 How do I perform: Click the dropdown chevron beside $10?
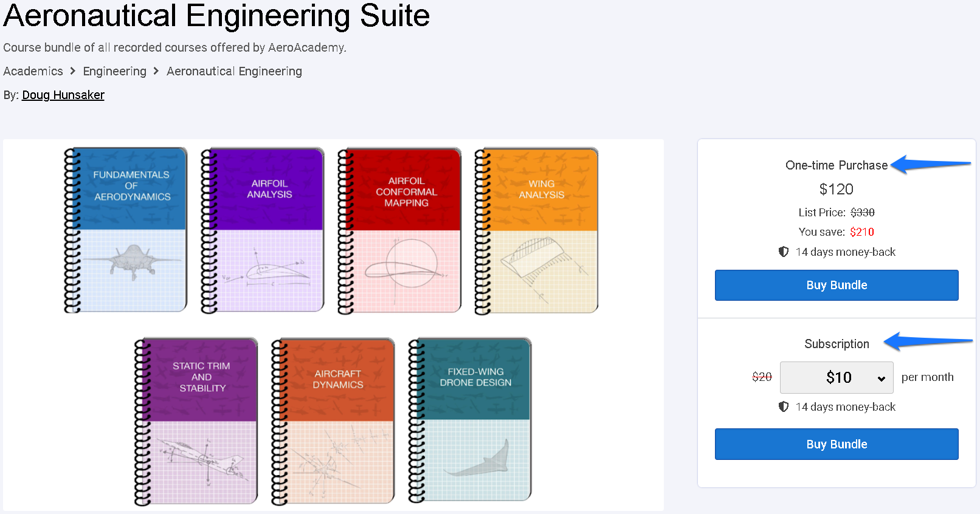pos(881,379)
